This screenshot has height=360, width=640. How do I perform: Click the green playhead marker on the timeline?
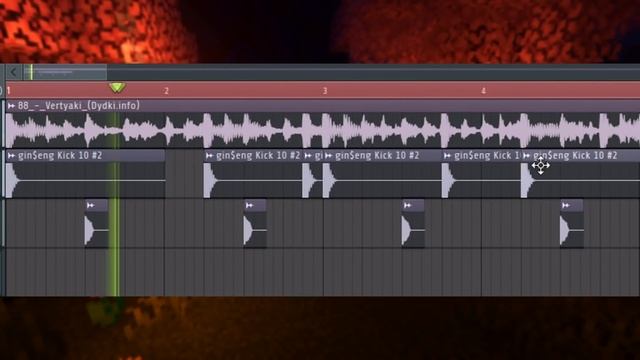(117, 87)
